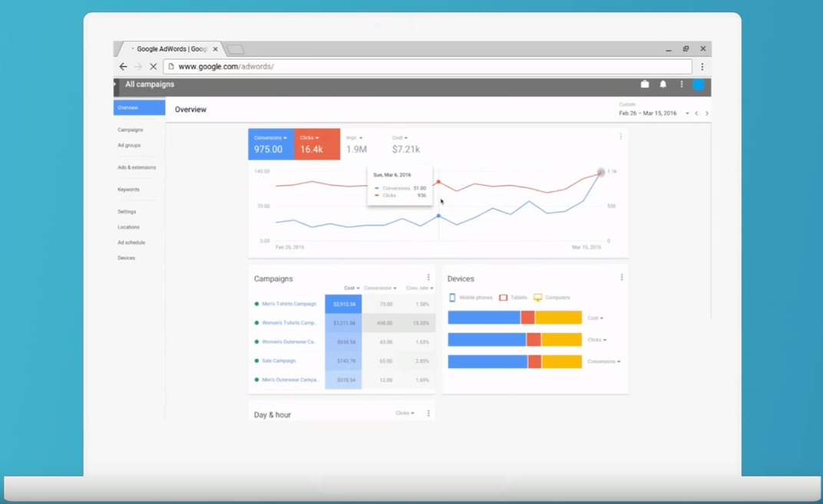Close the Google AdWords browser tab
This screenshot has height=504, width=823.
coord(215,49)
